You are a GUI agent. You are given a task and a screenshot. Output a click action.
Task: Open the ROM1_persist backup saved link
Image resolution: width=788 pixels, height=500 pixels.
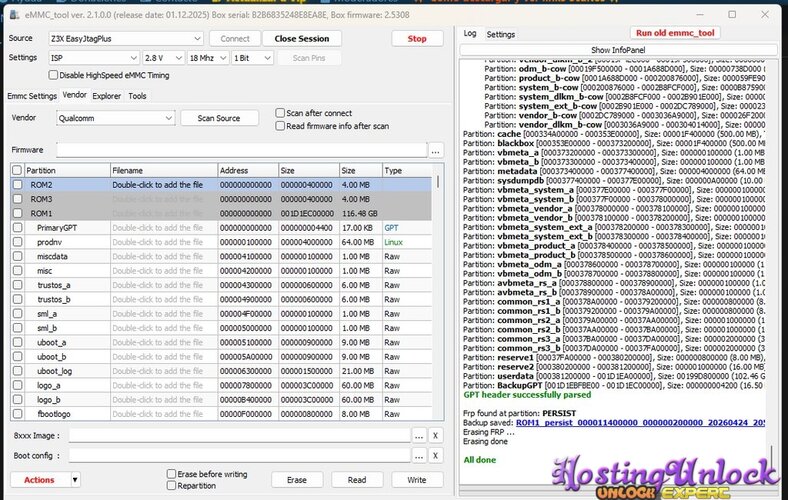coord(640,423)
